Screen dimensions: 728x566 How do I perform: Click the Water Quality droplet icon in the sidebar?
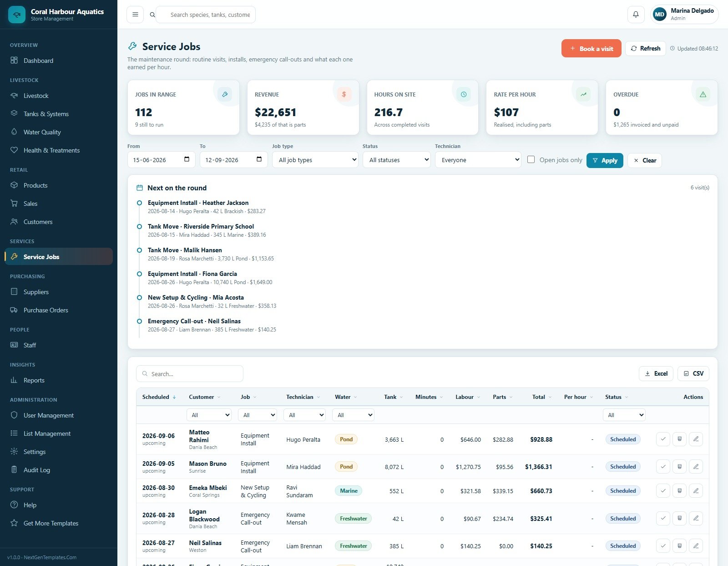[14, 132]
